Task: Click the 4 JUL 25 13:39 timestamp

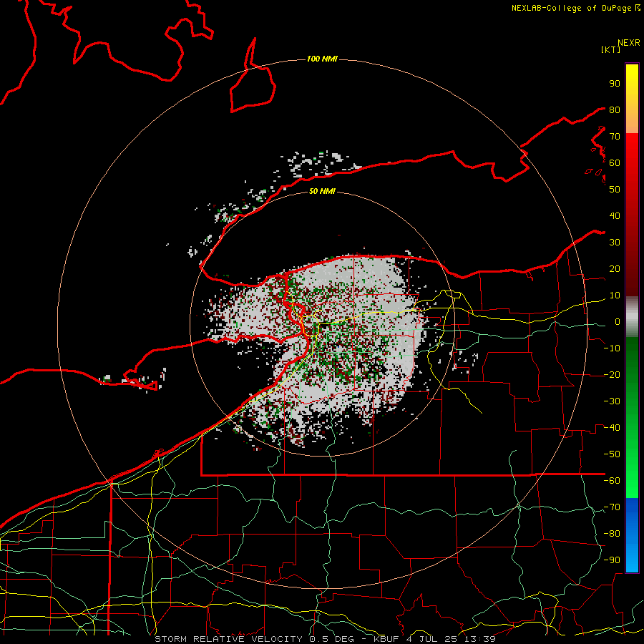Action: (x=451, y=639)
